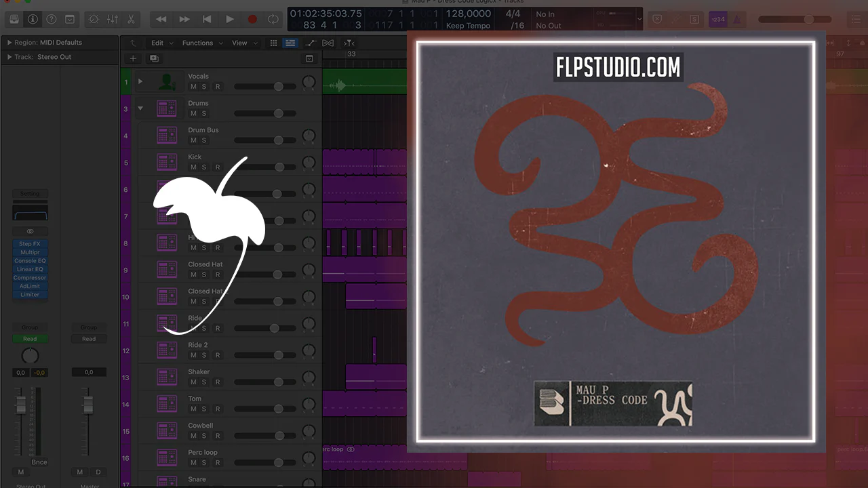Click the back arrow in Tracks menu bar
Screen dimensions: 868x488
point(132,43)
